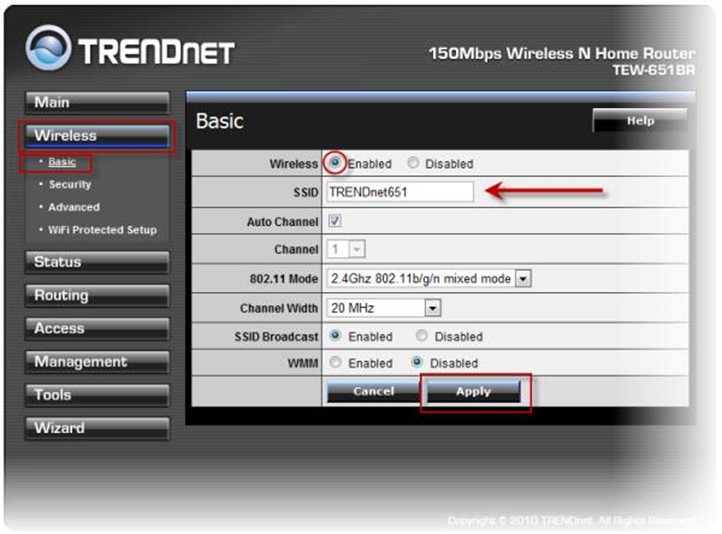Toggle the Auto Channel checkbox
Viewport: 722px width, 534px height.
(x=335, y=221)
